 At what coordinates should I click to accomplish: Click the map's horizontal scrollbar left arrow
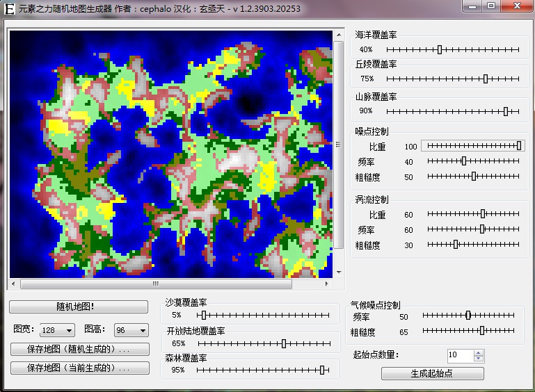point(13,284)
